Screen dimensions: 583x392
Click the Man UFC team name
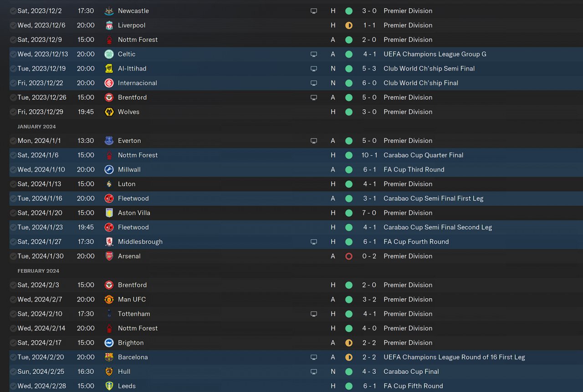(x=132, y=300)
